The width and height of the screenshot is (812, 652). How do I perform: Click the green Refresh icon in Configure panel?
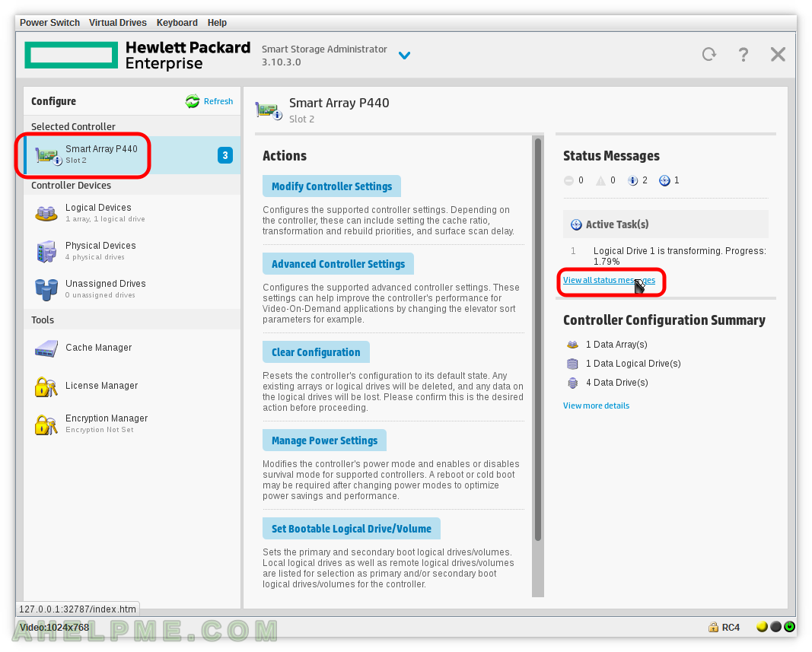point(192,101)
